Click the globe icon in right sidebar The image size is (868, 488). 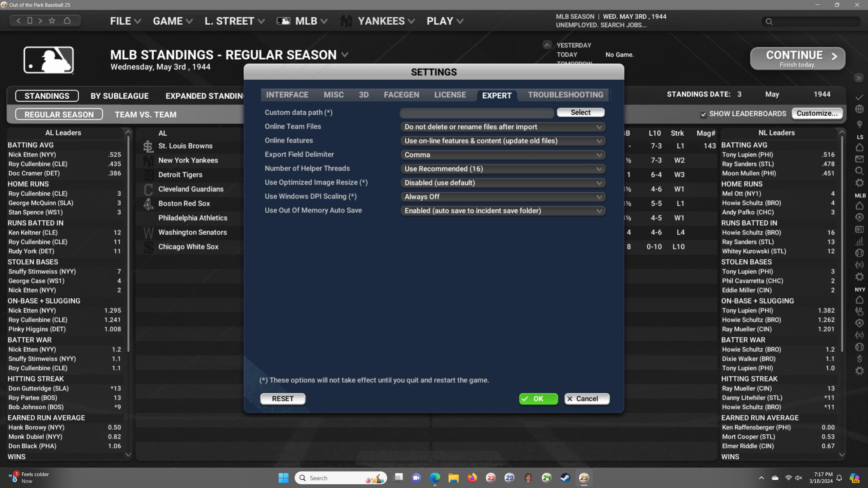pos(860,109)
